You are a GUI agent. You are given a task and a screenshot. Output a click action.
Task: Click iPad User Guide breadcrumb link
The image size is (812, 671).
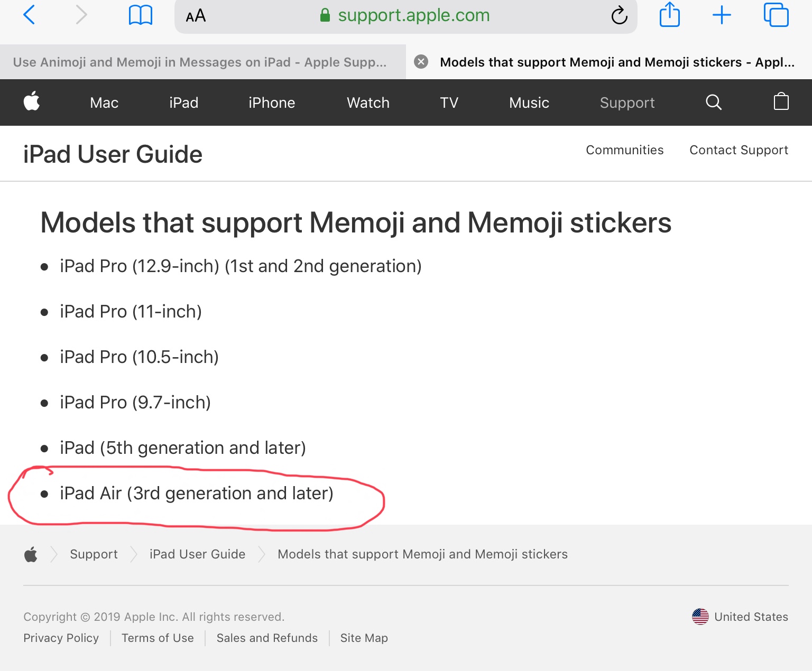click(197, 554)
